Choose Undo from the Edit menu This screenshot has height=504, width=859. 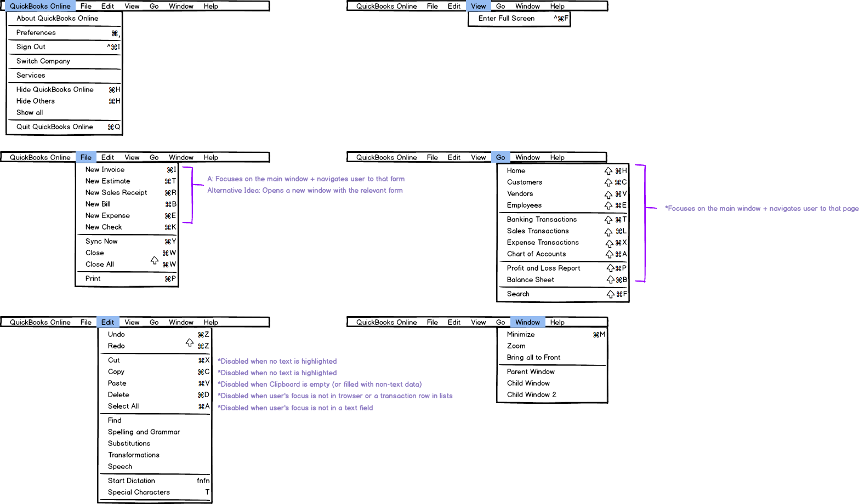pos(155,334)
